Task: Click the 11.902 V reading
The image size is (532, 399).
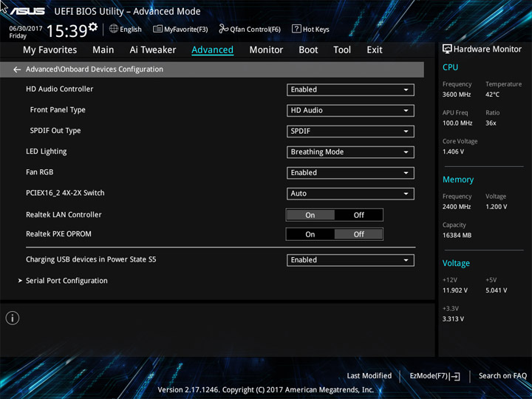Action: 455,290
